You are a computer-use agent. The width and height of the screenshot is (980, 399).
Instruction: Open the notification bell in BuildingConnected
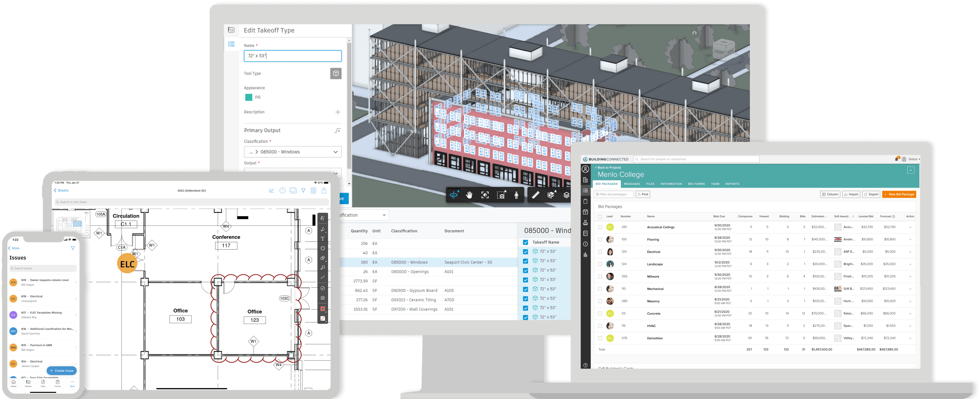point(896,159)
